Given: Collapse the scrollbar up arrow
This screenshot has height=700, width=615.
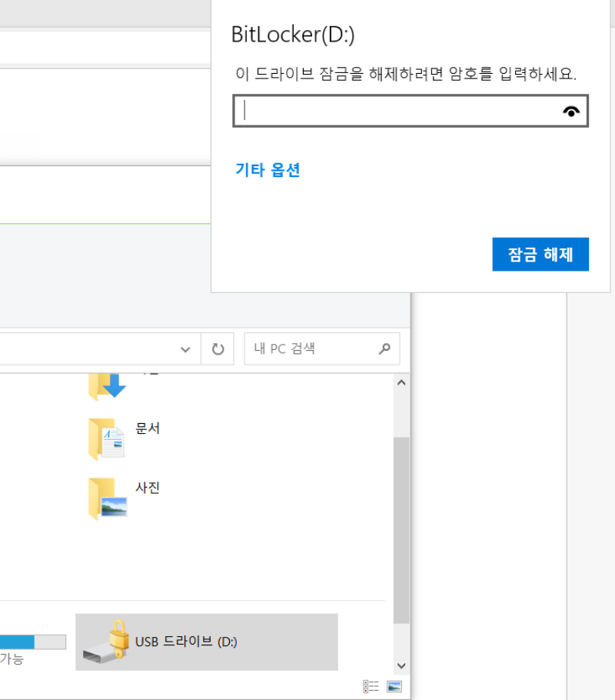Looking at the screenshot, I should (x=401, y=382).
